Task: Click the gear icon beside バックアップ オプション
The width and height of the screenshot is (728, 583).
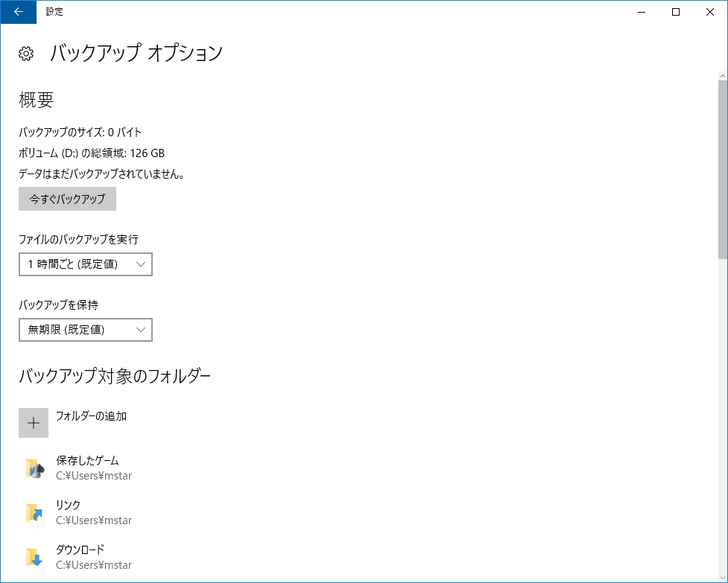Action: [26, 53]
